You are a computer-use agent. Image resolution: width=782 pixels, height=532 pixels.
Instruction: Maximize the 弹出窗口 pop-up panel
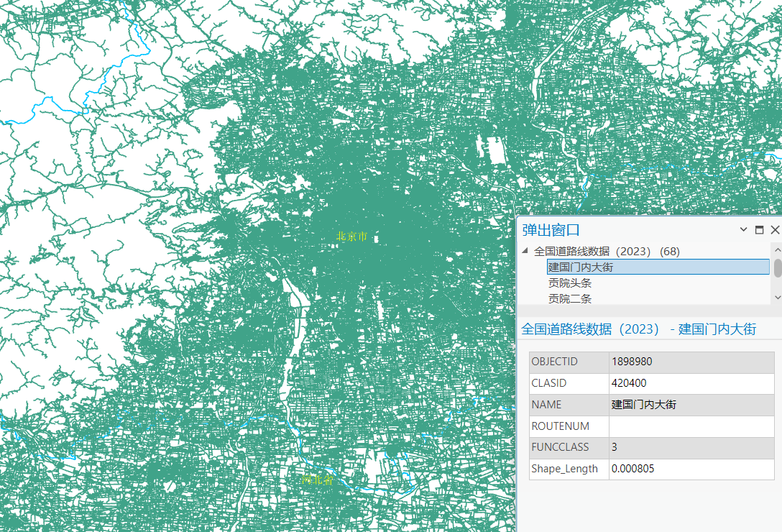point(759,229)
